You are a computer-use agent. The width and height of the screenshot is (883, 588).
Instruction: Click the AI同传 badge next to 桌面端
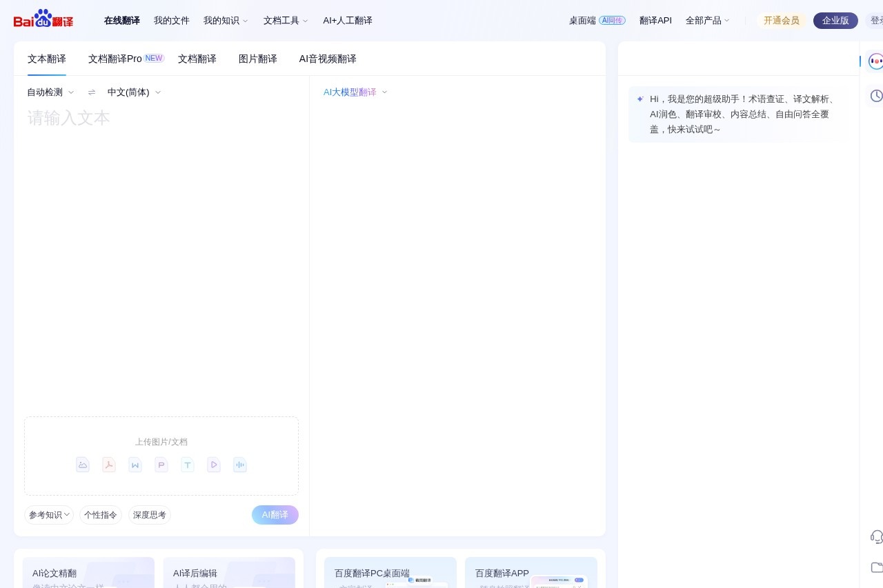click(612, 21)
